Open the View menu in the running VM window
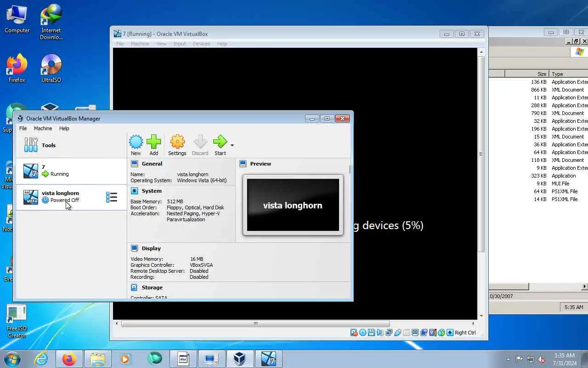This screenshot has height=368, width=588. (161, 44)
